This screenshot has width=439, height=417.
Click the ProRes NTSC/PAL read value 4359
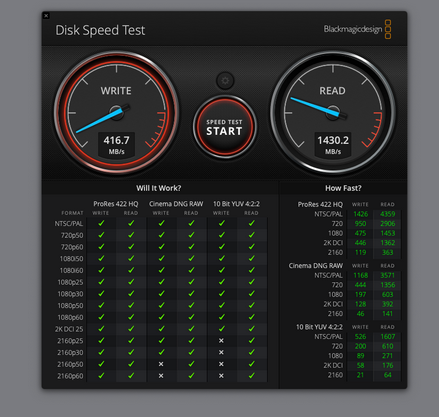pyautogui.click(x=387, y=214)
